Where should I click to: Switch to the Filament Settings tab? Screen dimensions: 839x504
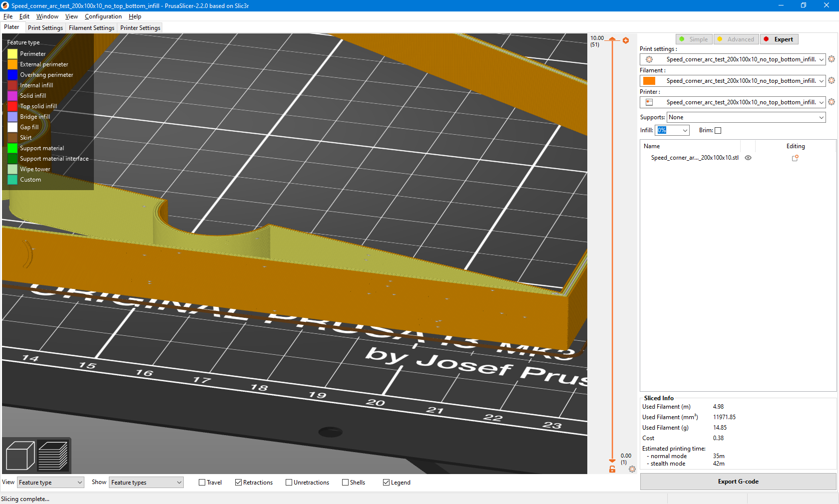click(91, 28)
